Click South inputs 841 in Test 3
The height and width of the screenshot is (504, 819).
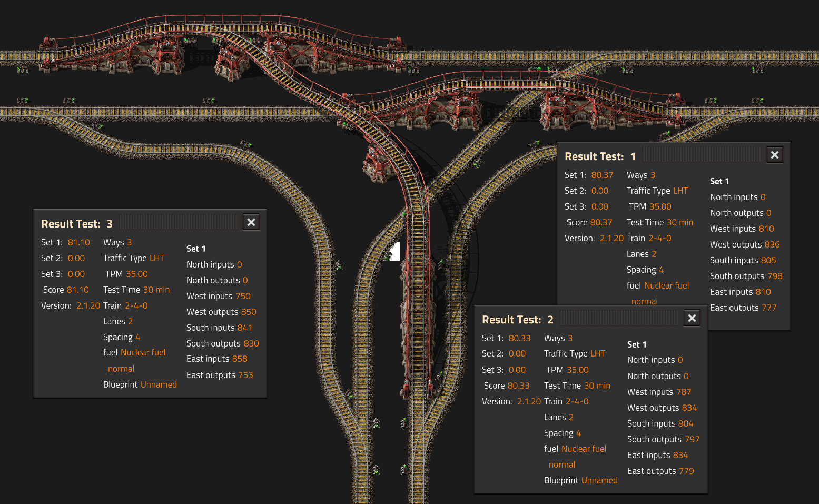coord(220,328)
